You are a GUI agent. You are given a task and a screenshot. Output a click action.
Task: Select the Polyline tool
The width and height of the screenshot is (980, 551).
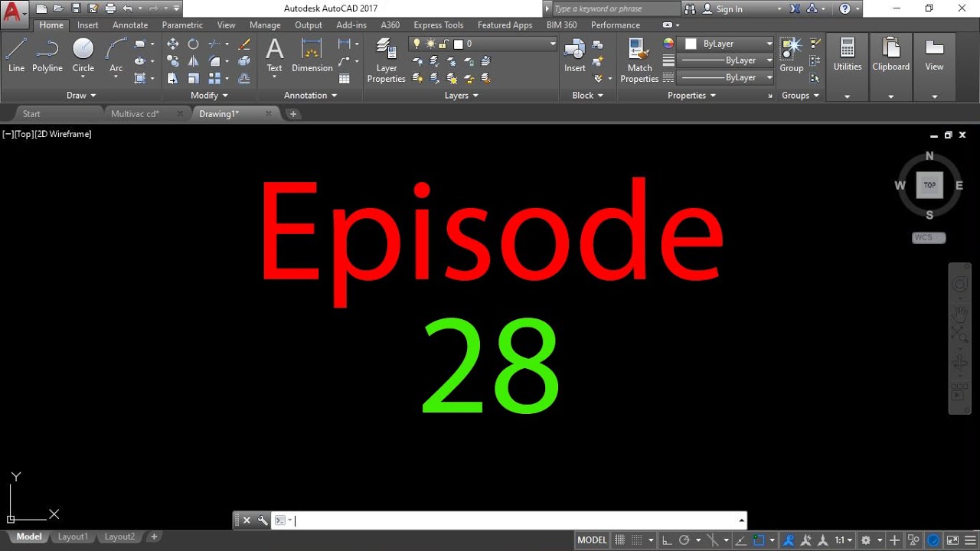[x=47, y=55]
